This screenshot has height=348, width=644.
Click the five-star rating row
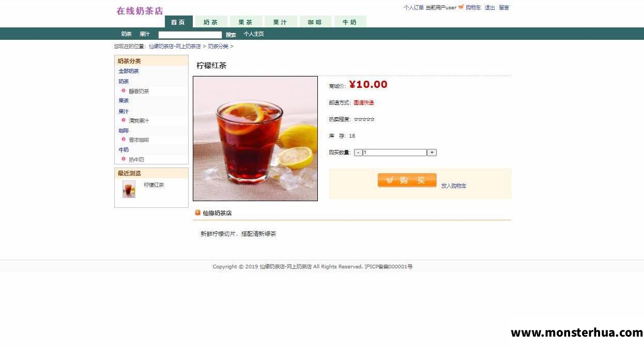[364, 119]
